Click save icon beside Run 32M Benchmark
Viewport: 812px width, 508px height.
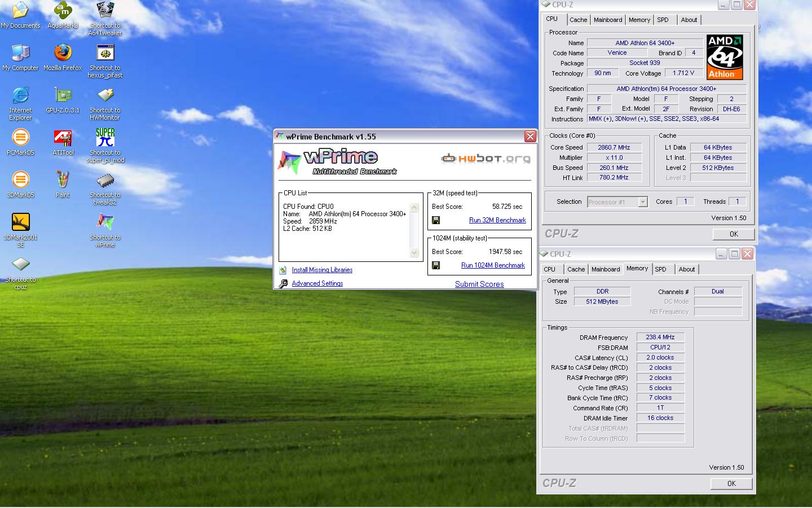[x=436, y=220]
